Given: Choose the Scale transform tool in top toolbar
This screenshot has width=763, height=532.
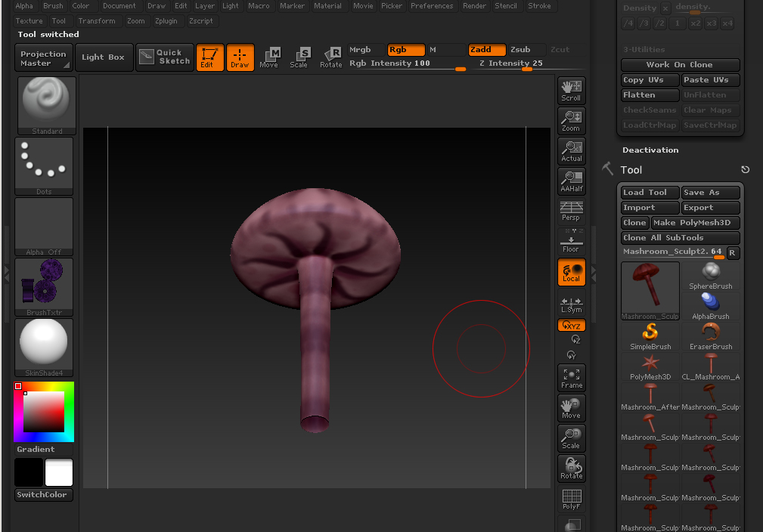Looking at the screenshot, I should (299, 57).
